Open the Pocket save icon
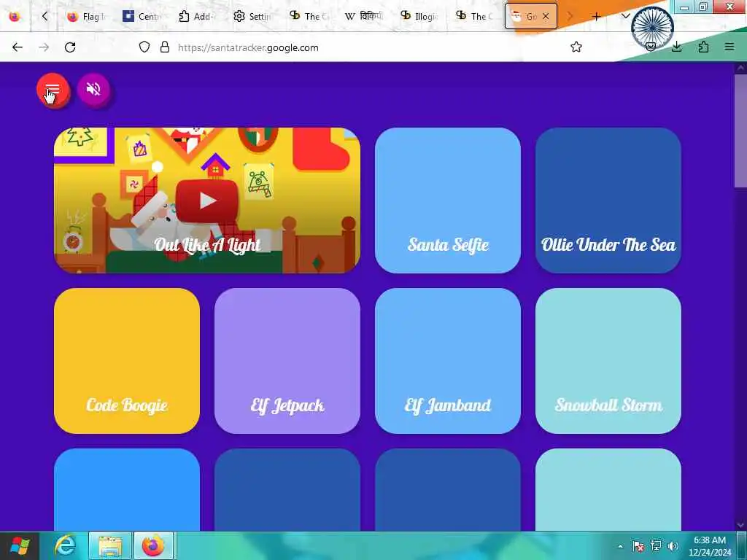The image size is (747, 560). coord(650,47)
